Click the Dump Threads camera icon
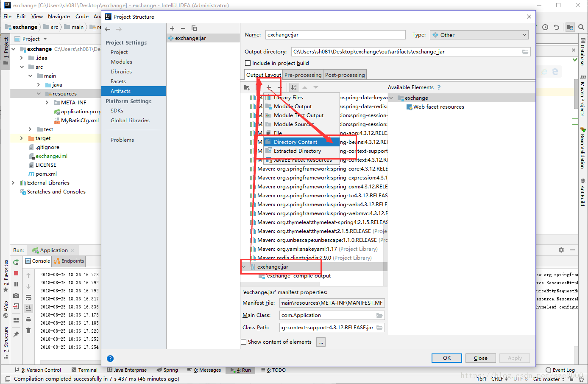The width and height of the screenshot is (588, 384). [16, 295]
